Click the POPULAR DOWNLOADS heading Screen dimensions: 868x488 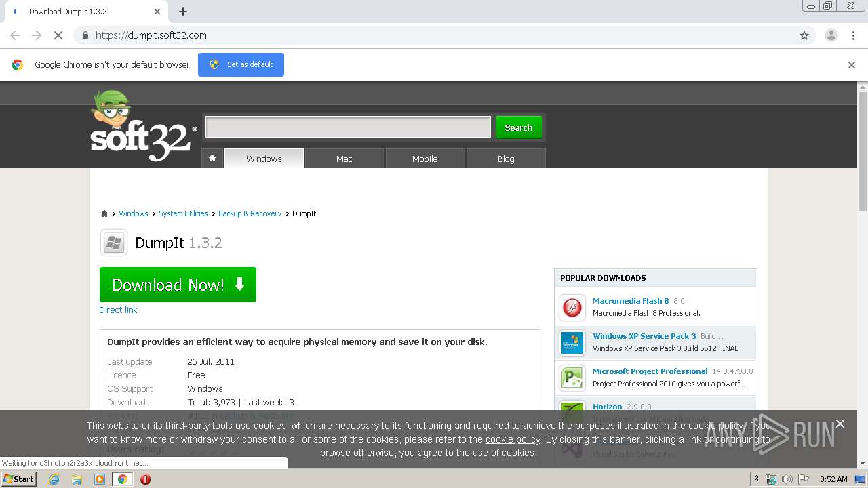click(603, 278)
